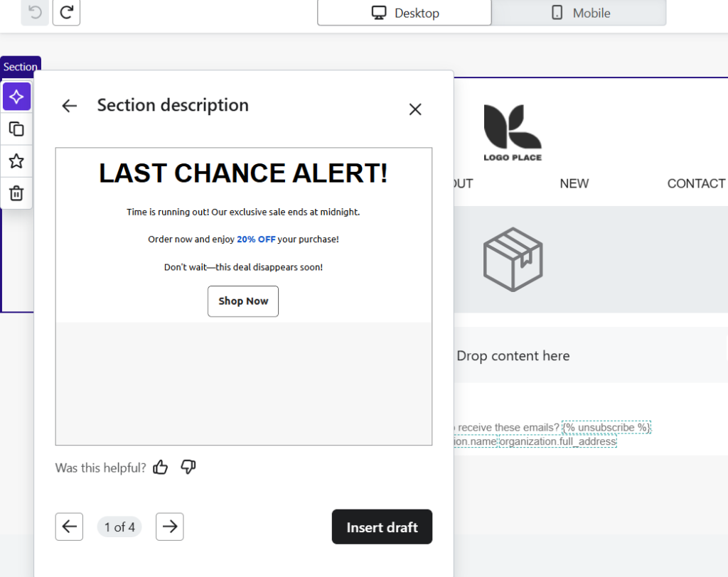Delete section with trash icon
This screenshot has width=728, height=577.
(x=17, y=193)
